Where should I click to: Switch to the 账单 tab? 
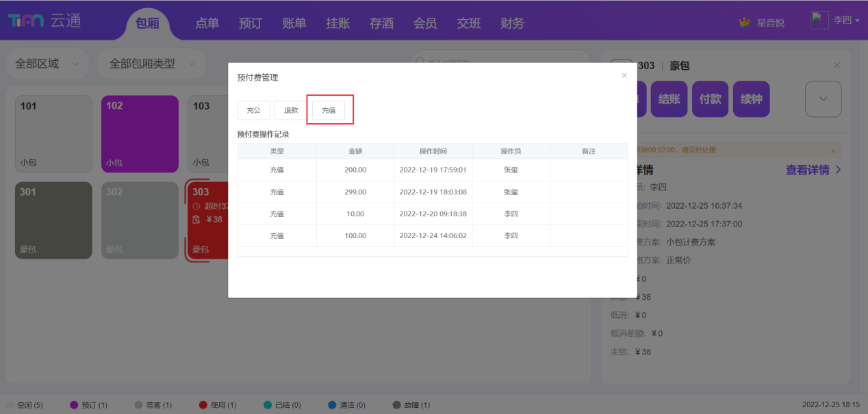point(294,23)
